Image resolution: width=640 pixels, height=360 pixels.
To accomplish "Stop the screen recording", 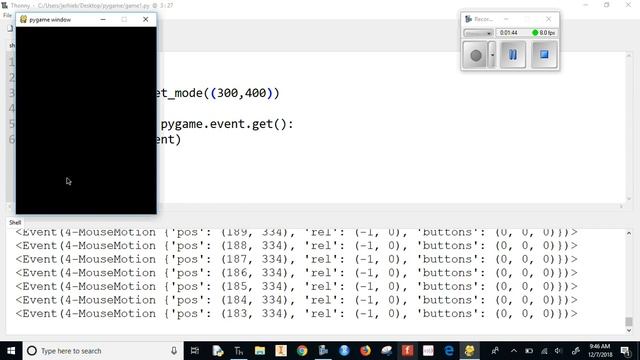I will click(544, 54).
